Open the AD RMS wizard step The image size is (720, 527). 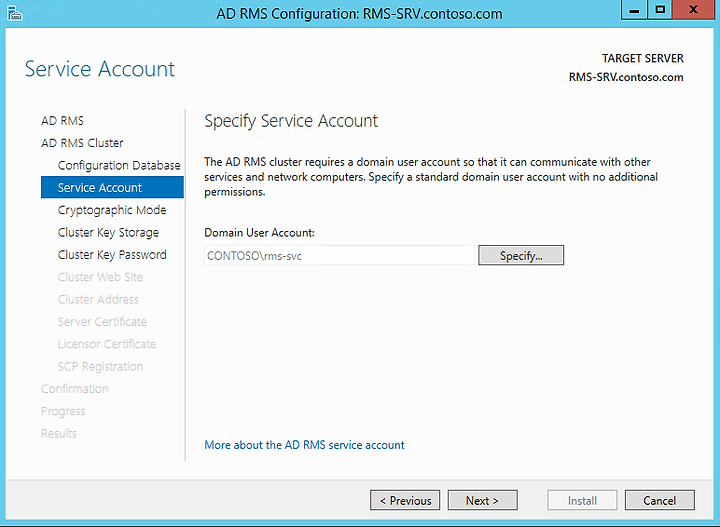(x=62, y=121)
